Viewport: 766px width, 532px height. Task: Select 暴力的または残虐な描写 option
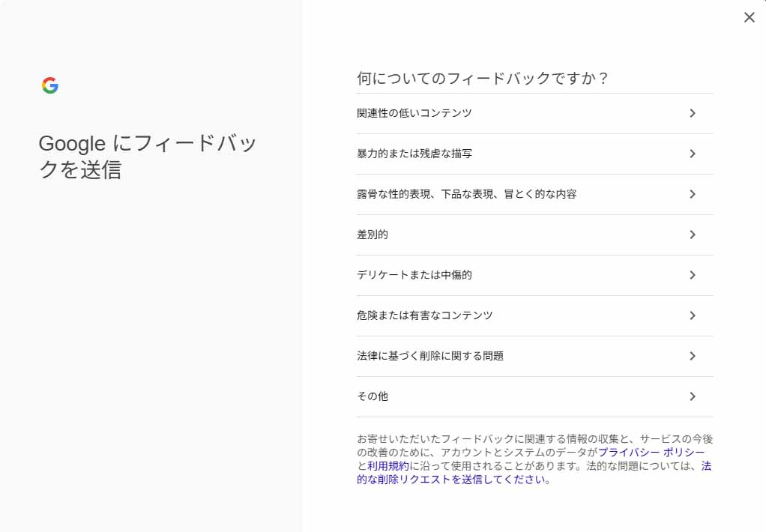[535, 154]
